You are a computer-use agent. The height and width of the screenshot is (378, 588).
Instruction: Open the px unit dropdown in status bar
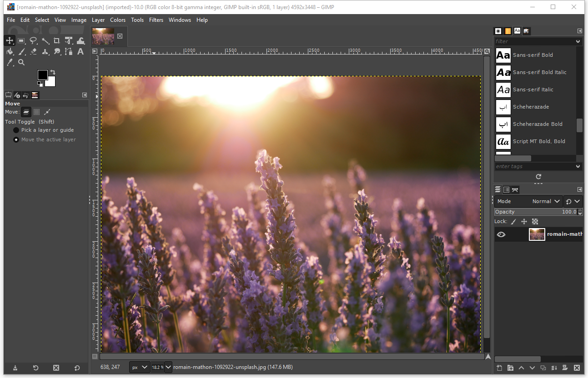[x=139, y=367]
